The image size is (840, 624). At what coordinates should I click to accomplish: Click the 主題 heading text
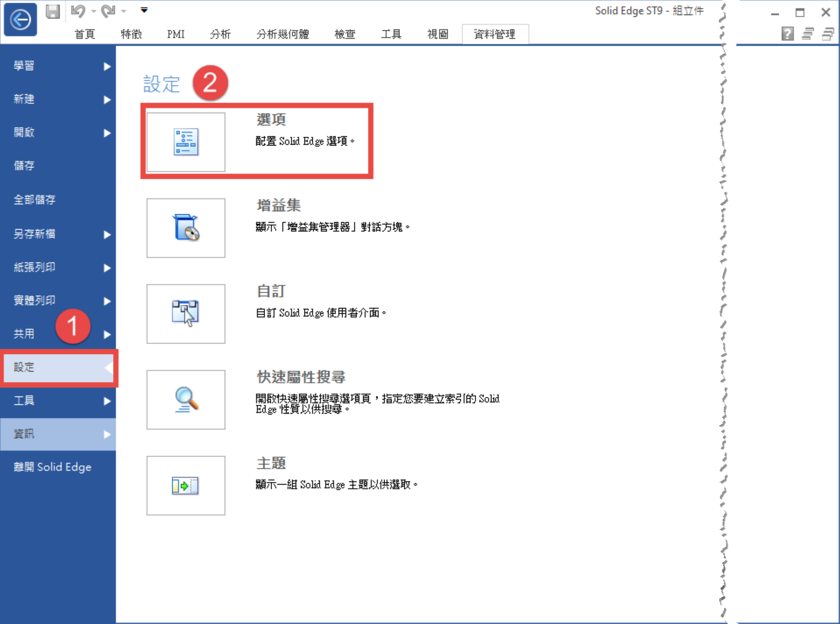pos(271,463)
